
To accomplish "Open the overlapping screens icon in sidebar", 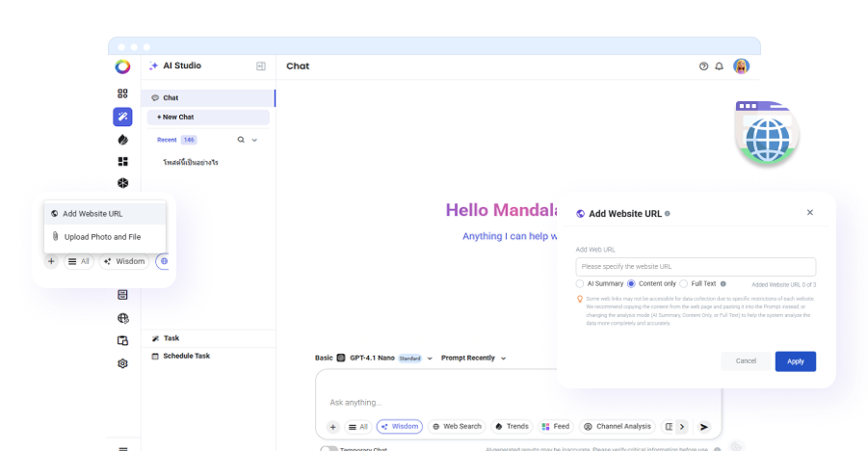I will (x=122, y=341).
